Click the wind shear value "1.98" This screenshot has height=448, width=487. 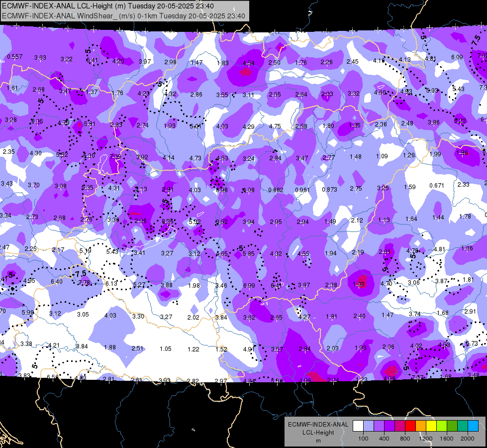pos(194,285)
